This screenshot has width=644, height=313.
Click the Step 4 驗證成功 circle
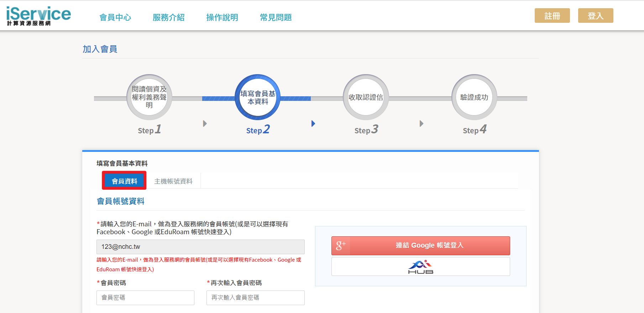coord(474,97)
